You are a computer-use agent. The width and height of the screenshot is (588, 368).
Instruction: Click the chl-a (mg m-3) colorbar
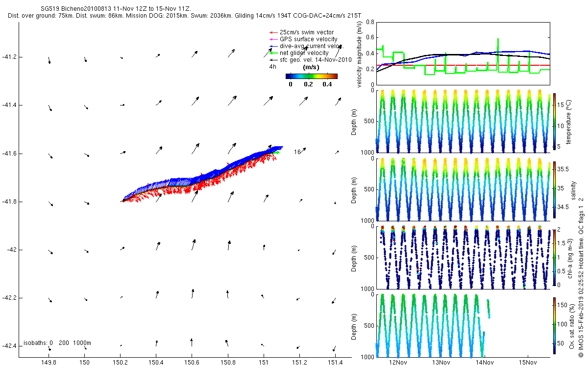point(554,257)
